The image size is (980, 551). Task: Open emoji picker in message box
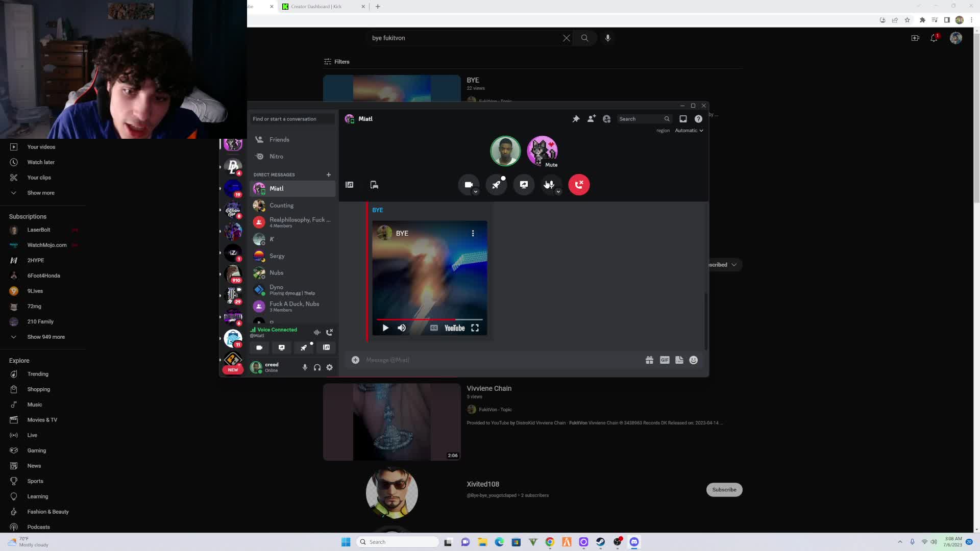pyautogui.click(x=694, y=360)
